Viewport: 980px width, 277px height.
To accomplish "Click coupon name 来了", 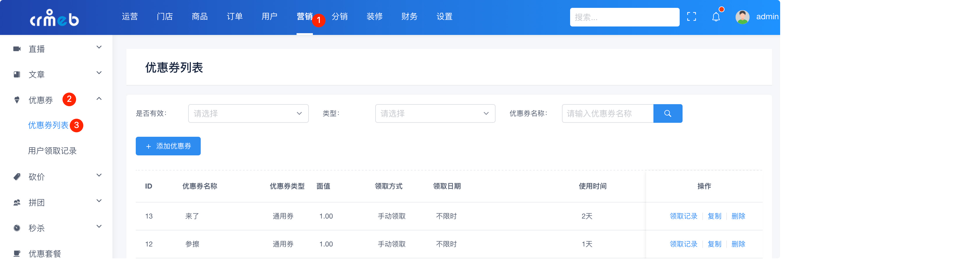I will (192, 216).
